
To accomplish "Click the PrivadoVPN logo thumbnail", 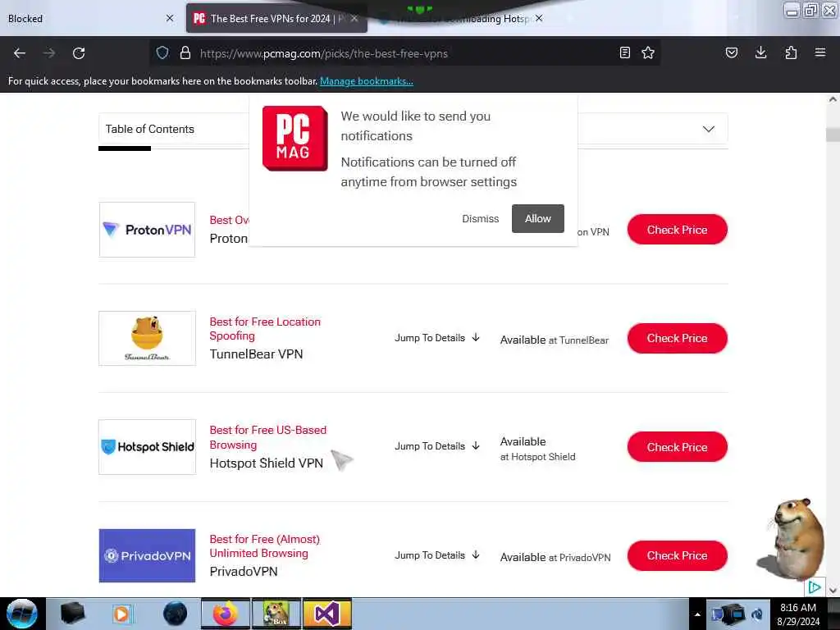I will [x=148, y=555].
